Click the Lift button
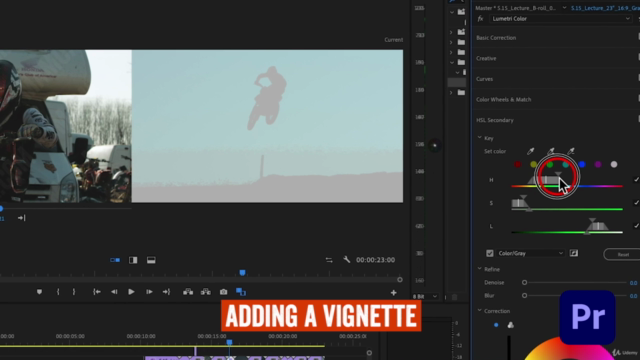This screenshot has height=360, width=640. pos(188,292)
